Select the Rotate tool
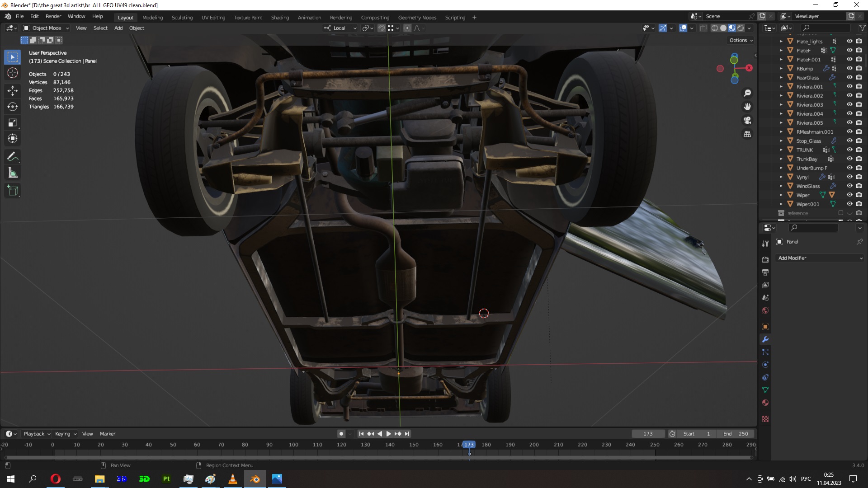 pyautogui.click(x=13, y=107)
